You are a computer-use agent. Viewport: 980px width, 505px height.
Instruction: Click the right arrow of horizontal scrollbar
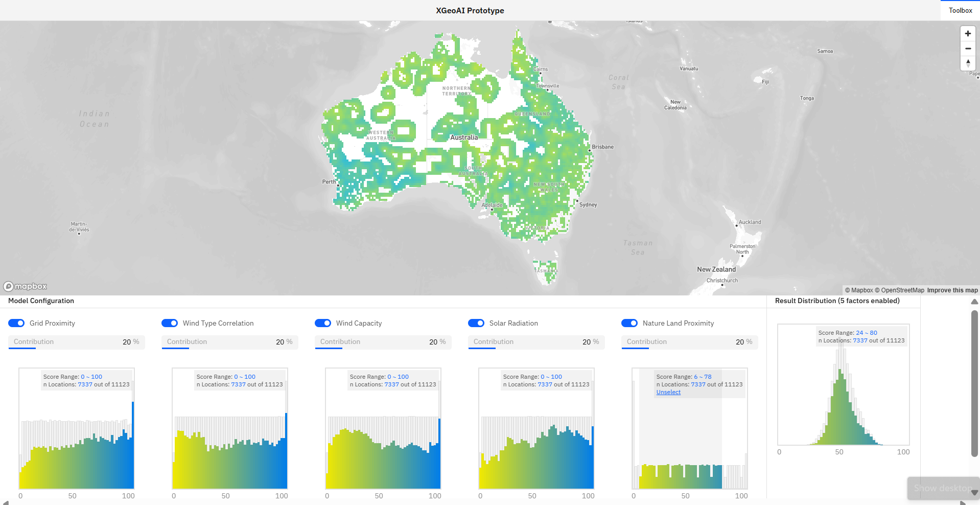[x=963, y=502]
